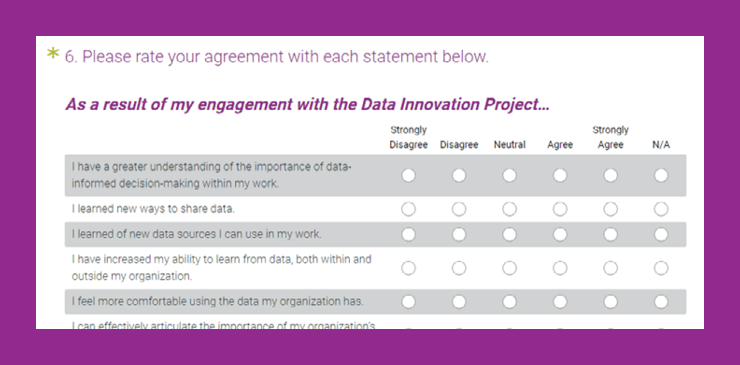The height and width of the screenshot is (365, 740).
Task: Select Disagree for ability to learn from data
Action: click(x=459, y=268)
